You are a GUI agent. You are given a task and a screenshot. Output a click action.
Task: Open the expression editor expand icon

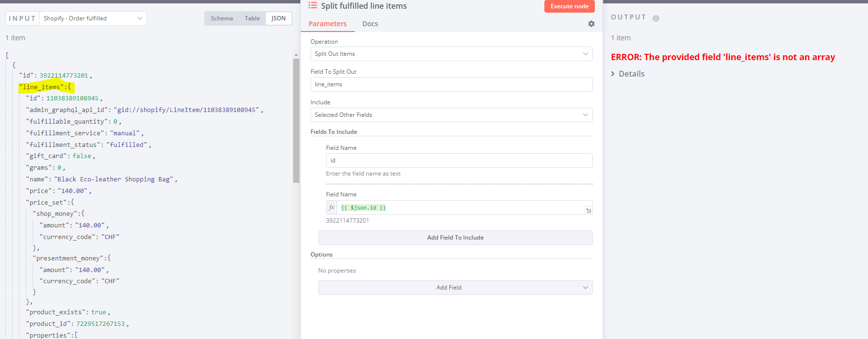589,210
